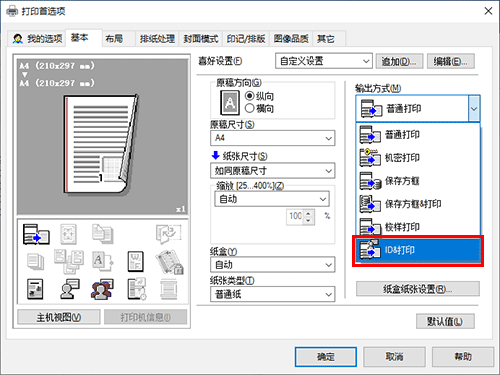Screen dimensions: 500x375
Task: Choose 保存方框 from the output list
Action: [418, 181]
